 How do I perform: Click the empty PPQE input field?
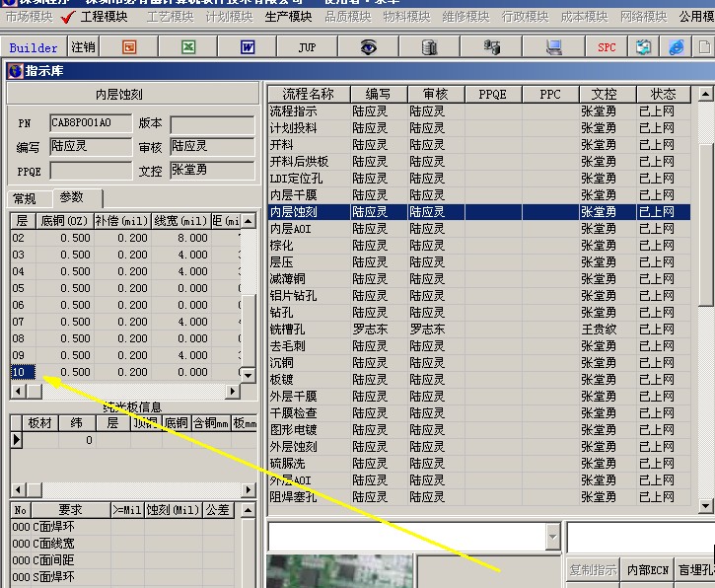[91, 171]
